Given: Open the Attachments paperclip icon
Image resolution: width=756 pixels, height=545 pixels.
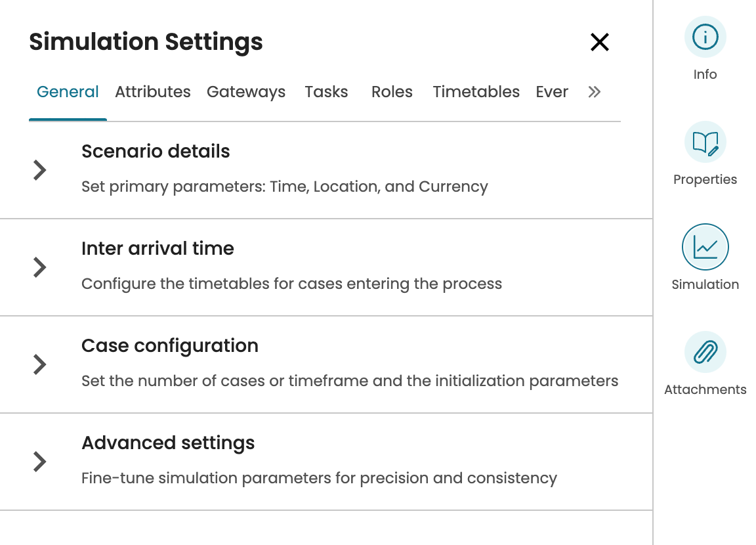Looking at the screenshot, I should (x=705, y=352).
